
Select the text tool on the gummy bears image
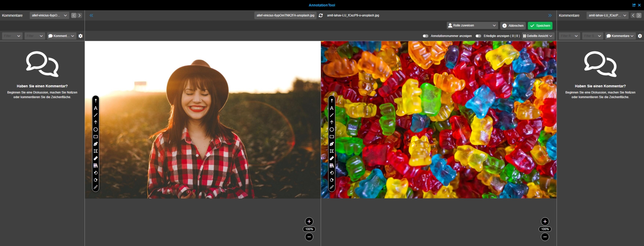tap(332, 108)
